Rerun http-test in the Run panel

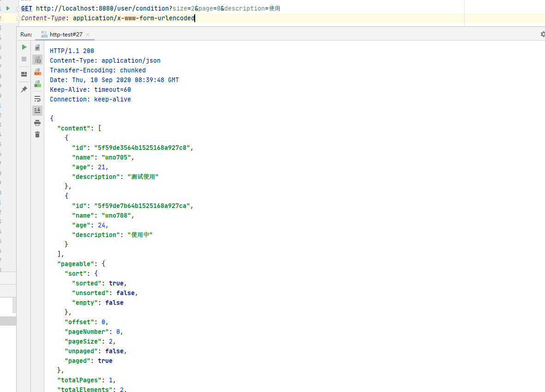(x=24, y=47)
